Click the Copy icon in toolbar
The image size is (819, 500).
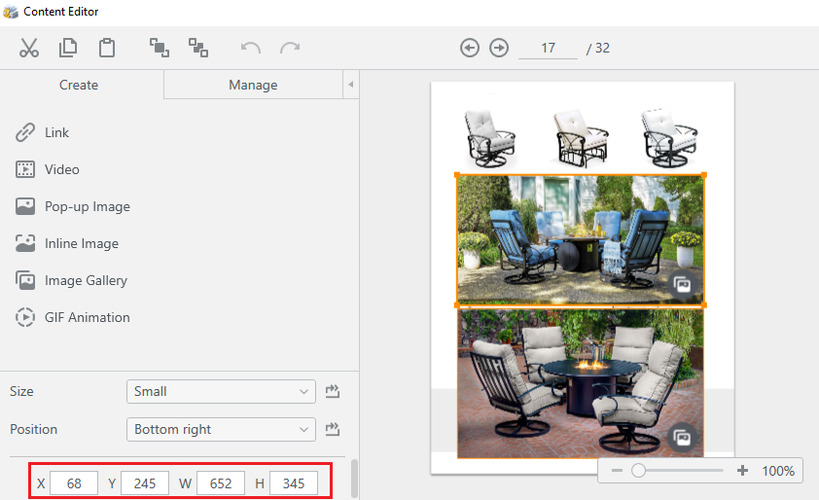point(68,48)
